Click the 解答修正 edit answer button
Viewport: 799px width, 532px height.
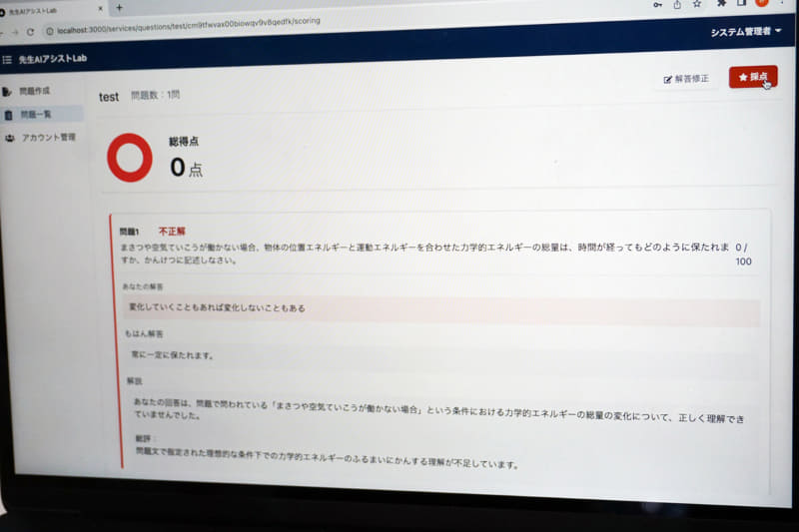pos(686,79)
